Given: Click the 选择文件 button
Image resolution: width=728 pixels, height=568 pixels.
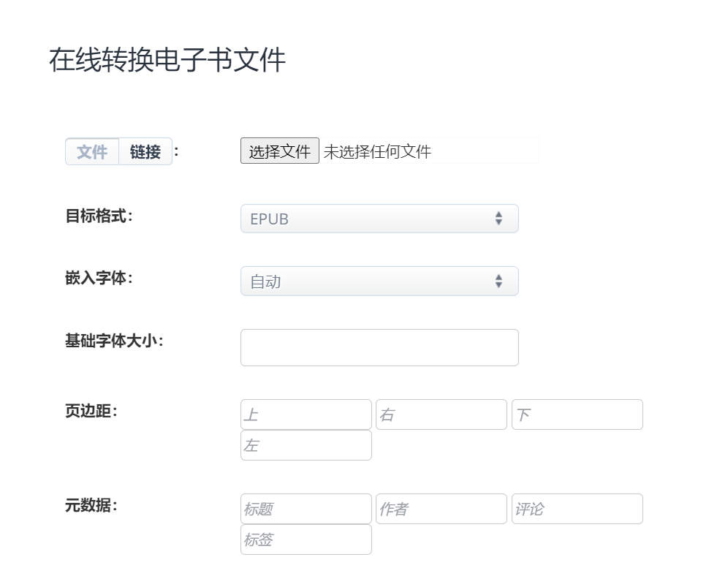Looking at the screenshot, I should 279,151.
